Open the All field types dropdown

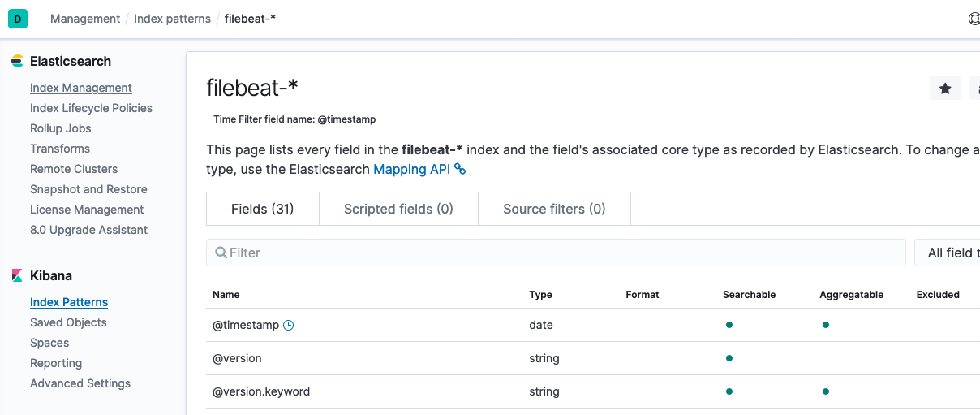(949, 253)
